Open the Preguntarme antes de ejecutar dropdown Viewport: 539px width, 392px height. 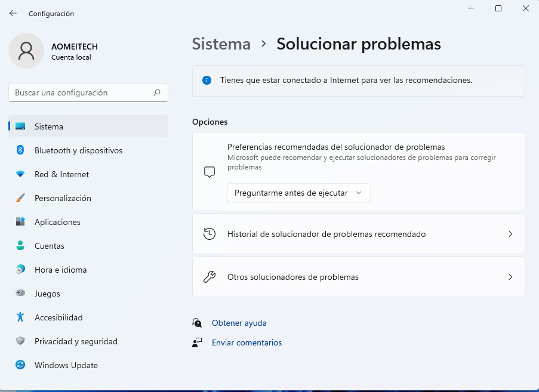pyautogui.click(x=298, y=193)
